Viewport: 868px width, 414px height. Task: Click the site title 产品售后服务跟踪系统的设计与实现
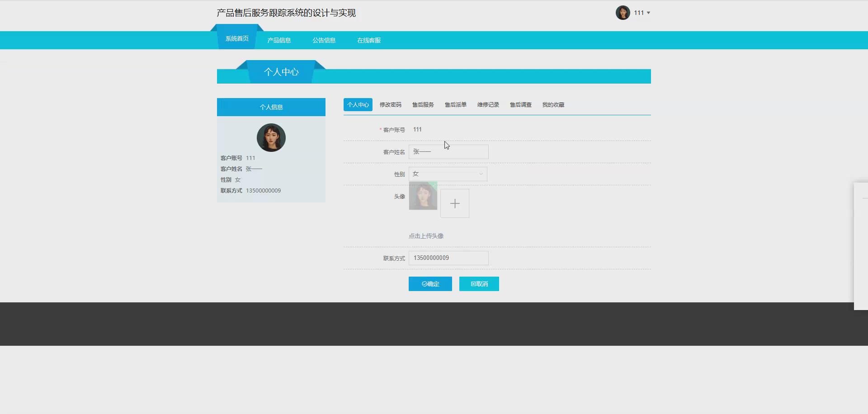coord(286,13)
